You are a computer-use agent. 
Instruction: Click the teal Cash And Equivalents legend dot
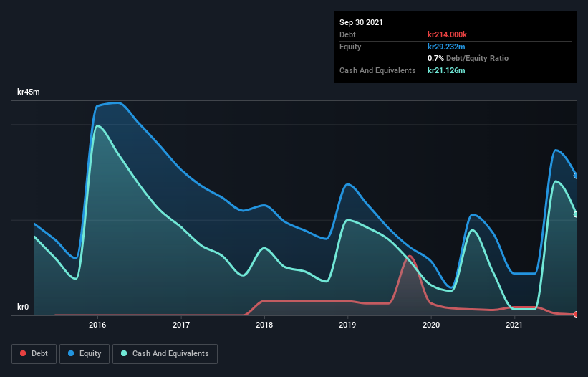coord(124,353)
